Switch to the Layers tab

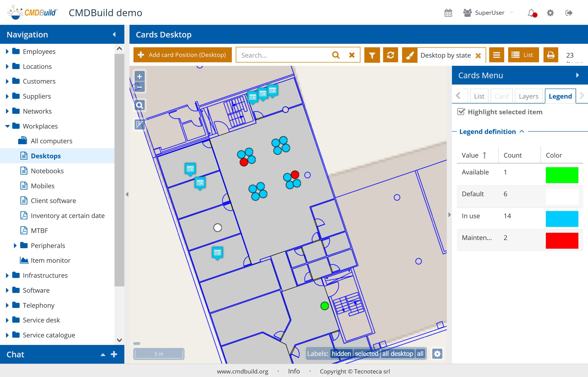click(x=529, y=96)
